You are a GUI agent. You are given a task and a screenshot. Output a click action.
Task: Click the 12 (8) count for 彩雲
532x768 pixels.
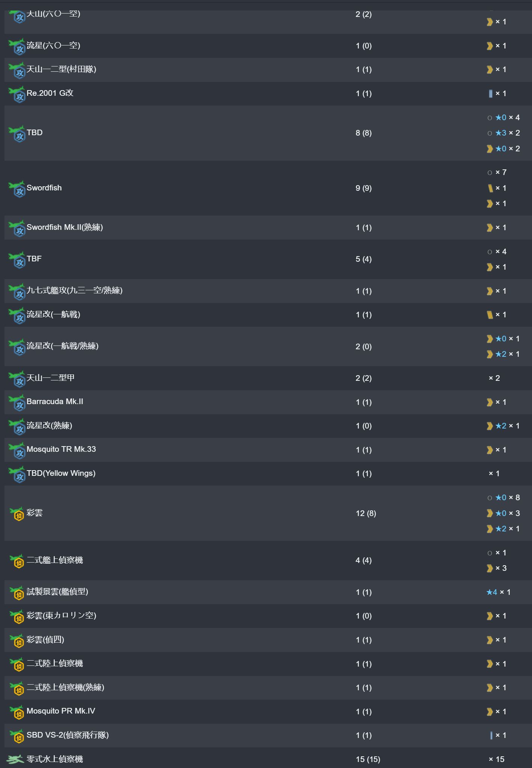pos(366,513)
